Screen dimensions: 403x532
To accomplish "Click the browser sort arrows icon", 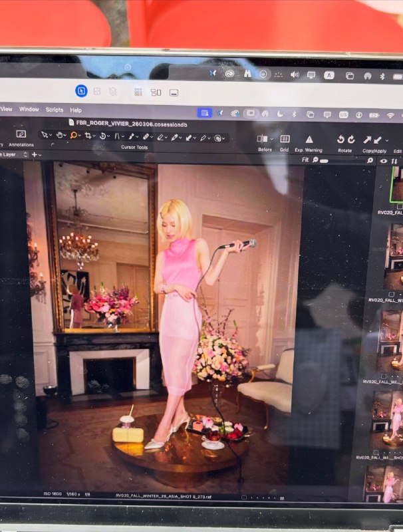I will pyautogui.click(x=394, y=161).
